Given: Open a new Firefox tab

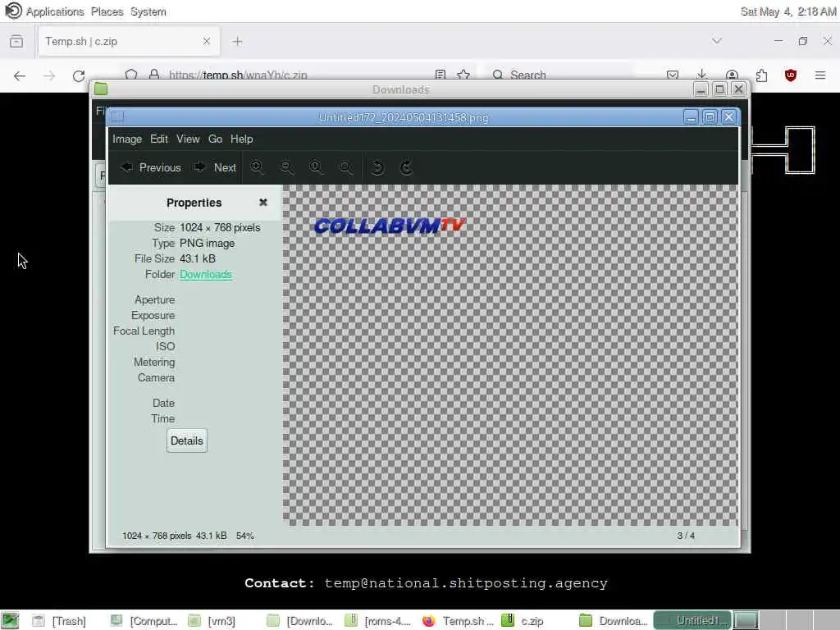Looking at the screenshot, I should click(x=237, y=41).
